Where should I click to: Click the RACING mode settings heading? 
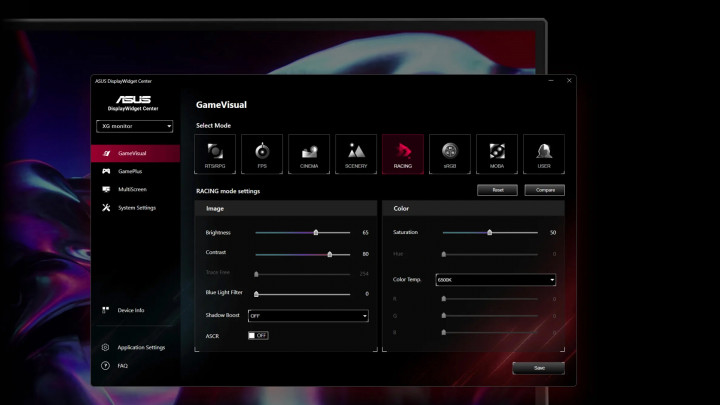point(228,191)
